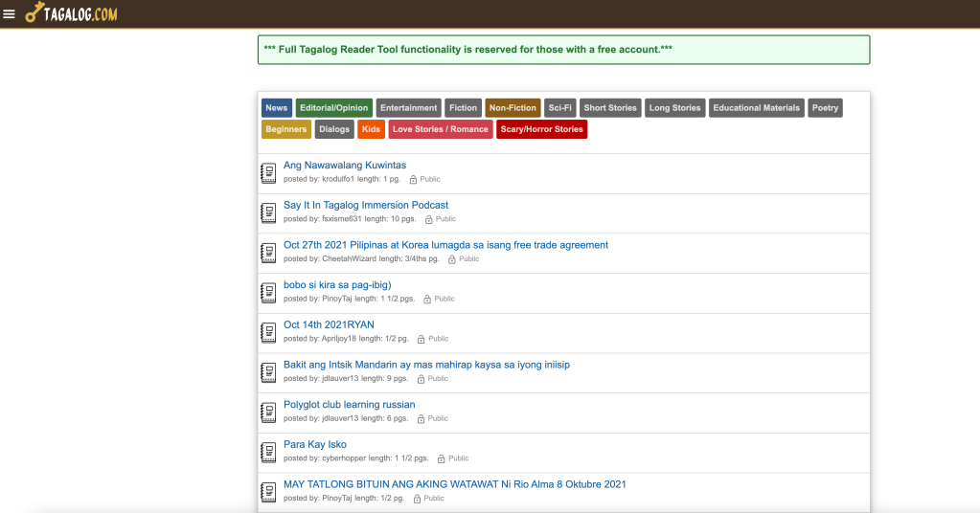Show the Kids category stories
Viewport: 980px width, 513px height.
click(372, 129)
